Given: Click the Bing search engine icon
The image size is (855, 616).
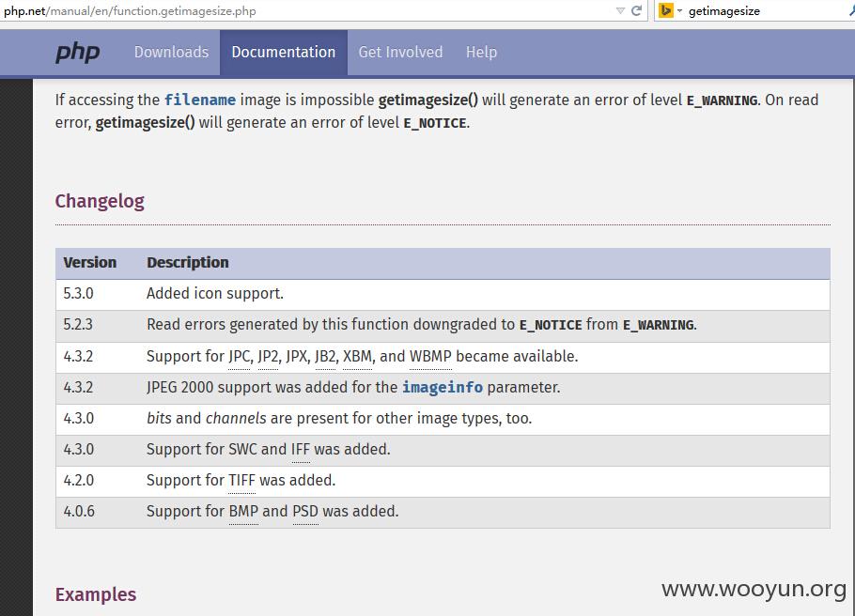Looking at the screenshot, I should coord(666,10).
